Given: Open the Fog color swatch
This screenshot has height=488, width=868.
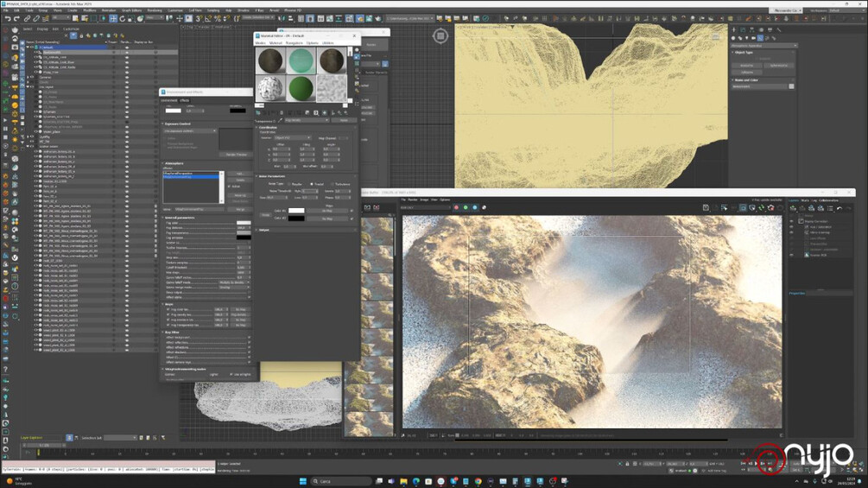Looking at the screenshot, I should tap(244, 223).
